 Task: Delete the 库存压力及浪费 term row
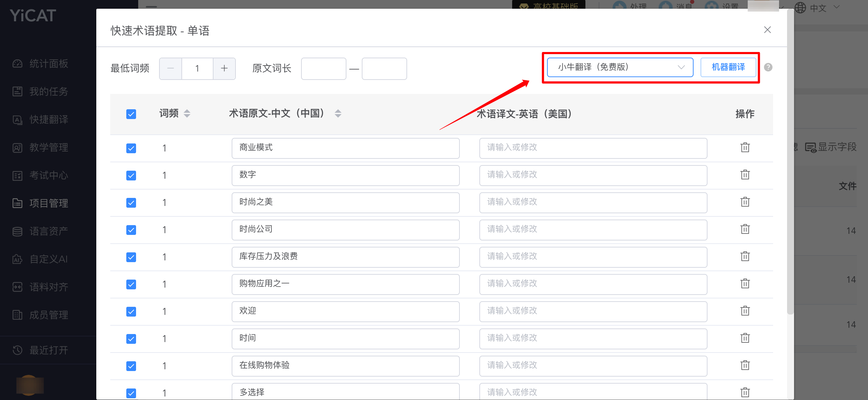(745, 257)
